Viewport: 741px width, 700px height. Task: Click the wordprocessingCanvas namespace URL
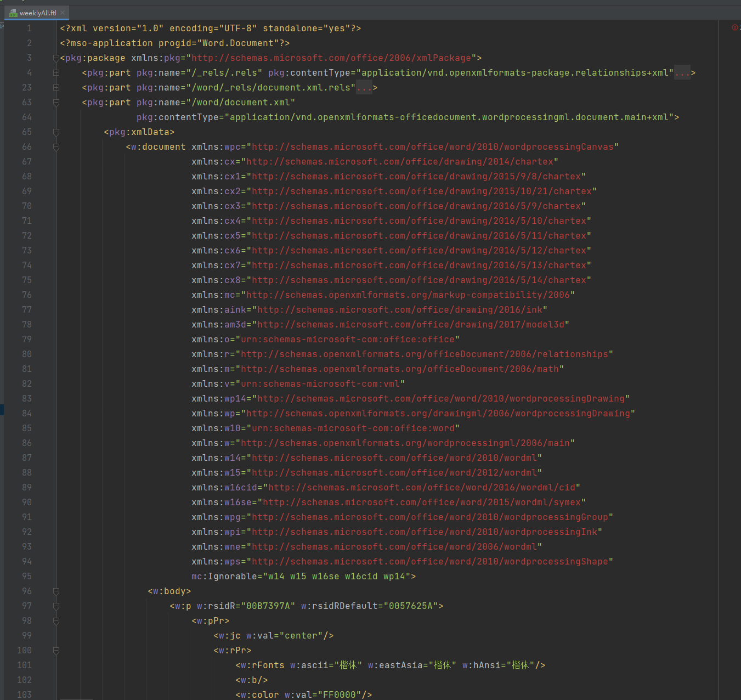click(432, 147)
